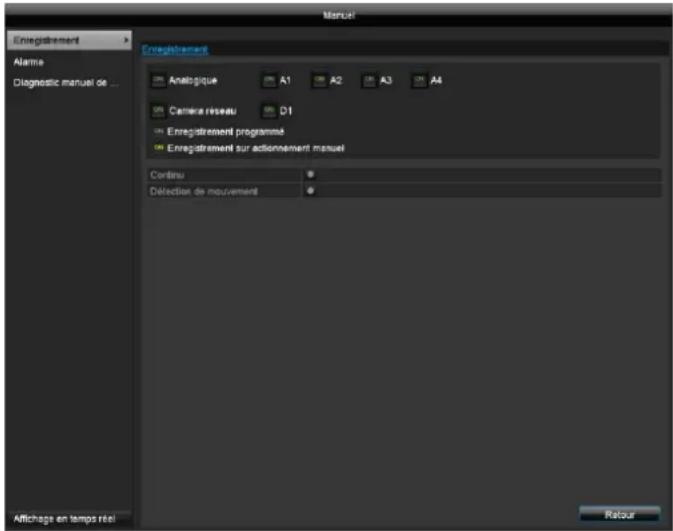Click Enregistrement programmé legend icon
The height and width of the screenshot is (531, 673).
click(x=159, y=131)
